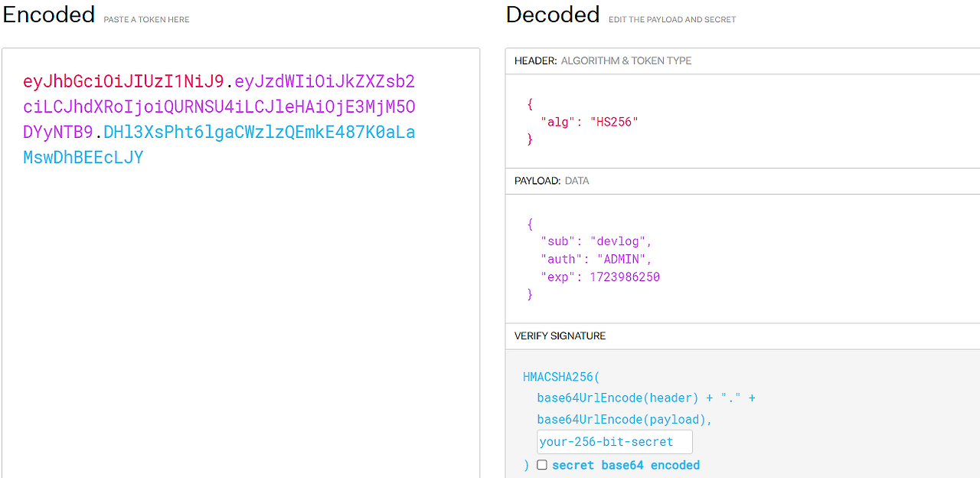
Task: Click the EDIT THE PAYLOAD AND SECRET label
Action: coord(671,19)
